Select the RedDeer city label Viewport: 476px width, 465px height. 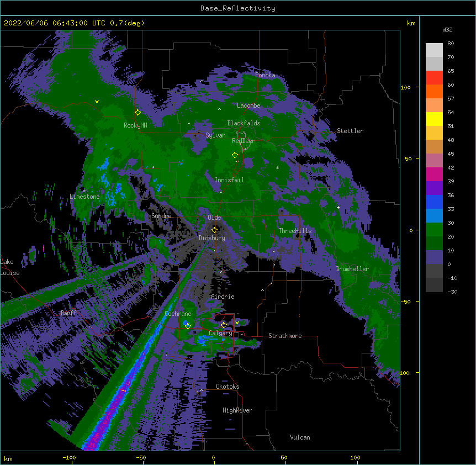pos(243,141)
